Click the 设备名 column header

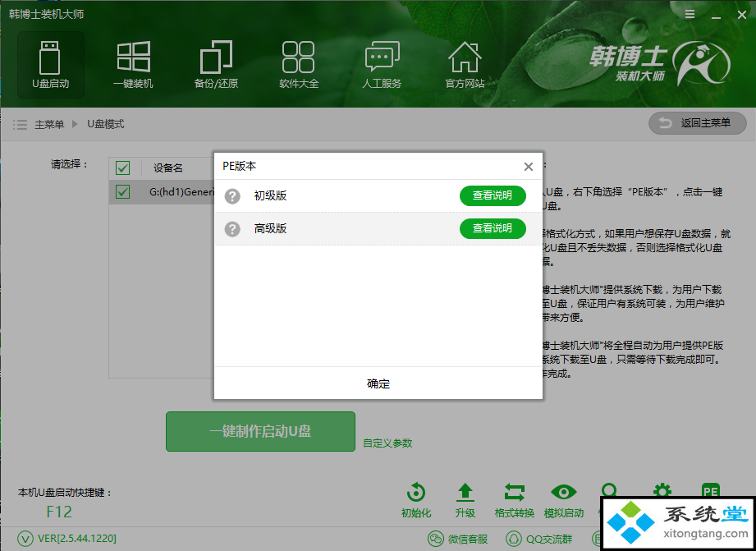(167, 168)
